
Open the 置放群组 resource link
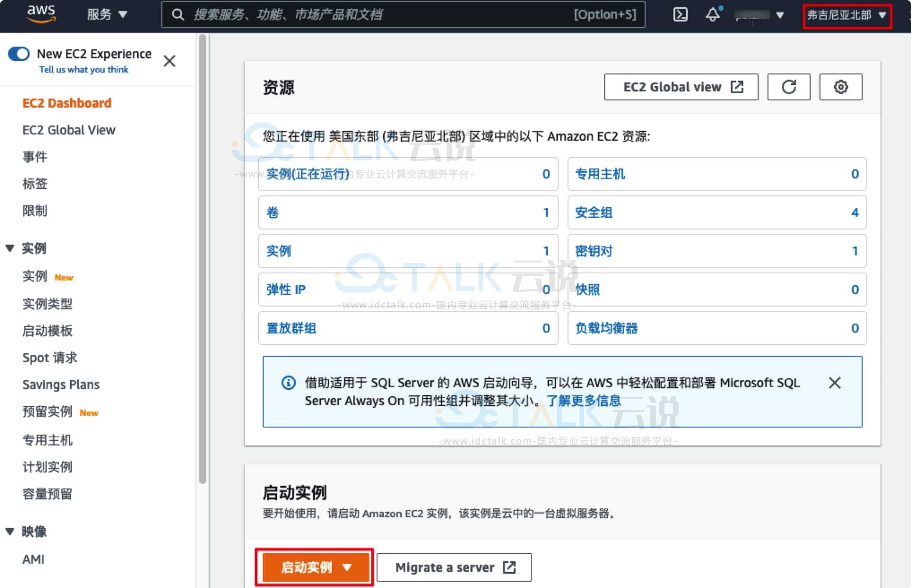[291, 328]
